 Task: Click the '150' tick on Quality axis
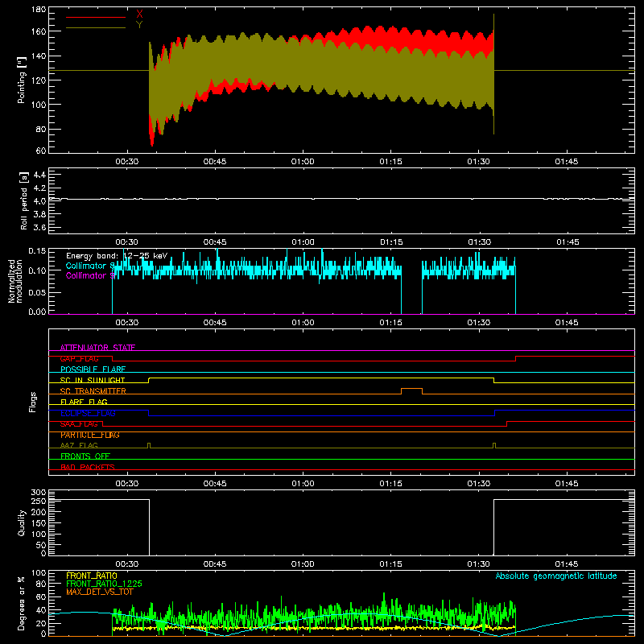point(38,523)
